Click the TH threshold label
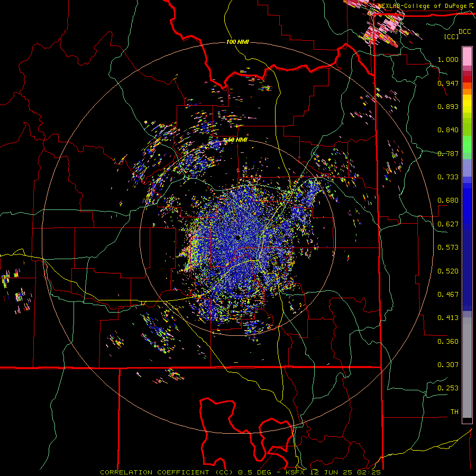Screen dimensions: 476x476 454,411
